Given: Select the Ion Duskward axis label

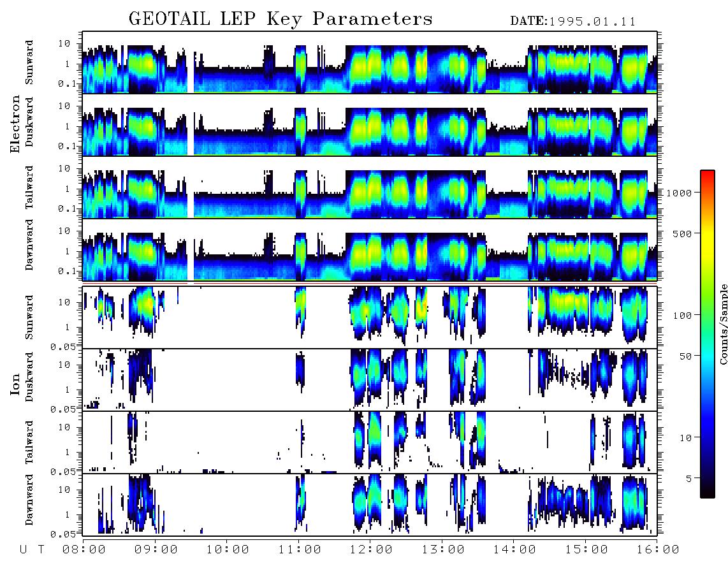Looking at the screenshot, I should pos(29,377).
